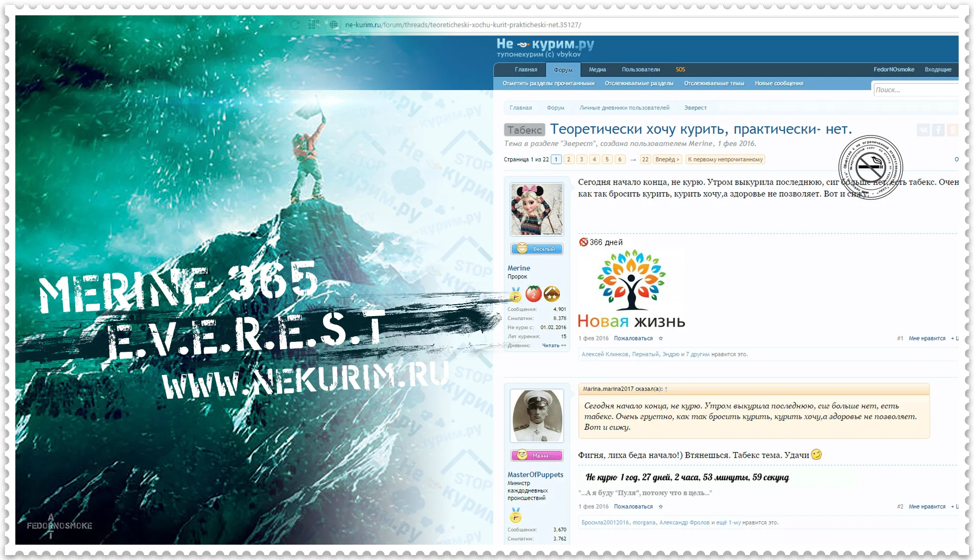The height and width of the screenshot is (560, 974).
Task: Share the thread via the VK icon
Action: pyautogui.click(x=923, y=130)
